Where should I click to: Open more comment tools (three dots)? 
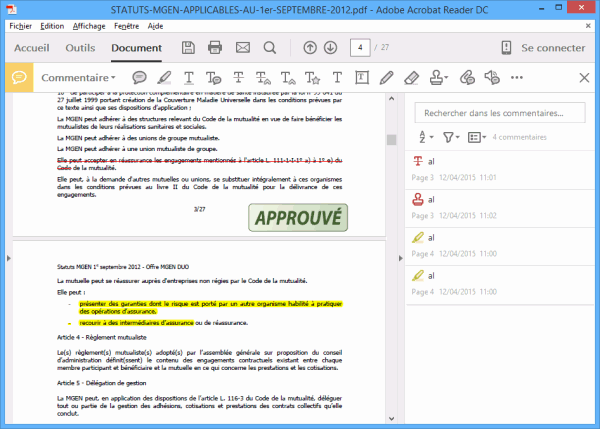(x=517, y=78)
